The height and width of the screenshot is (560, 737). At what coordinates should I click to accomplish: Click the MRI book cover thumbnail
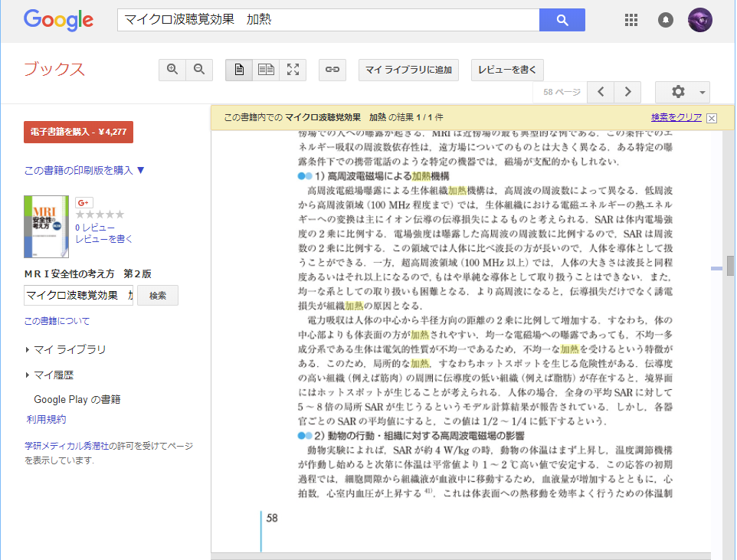coord(46,227)
